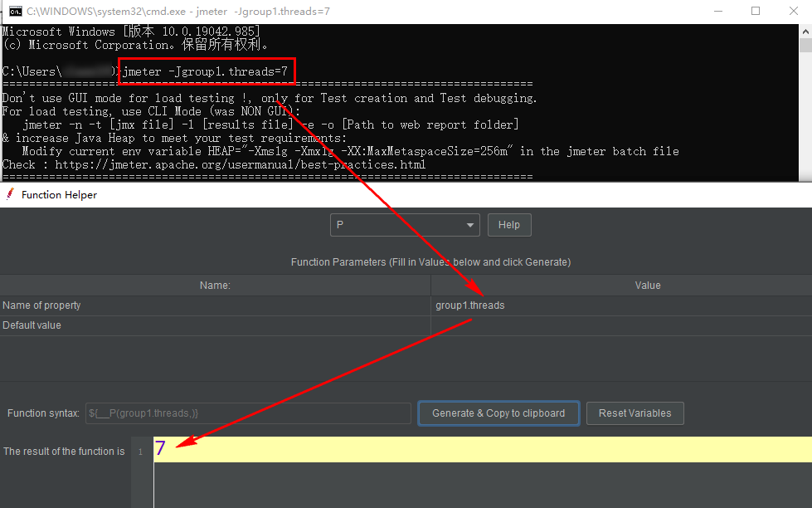Click the jmeter -Jgroup1.threads=7 command in cmd

(206, 71)
